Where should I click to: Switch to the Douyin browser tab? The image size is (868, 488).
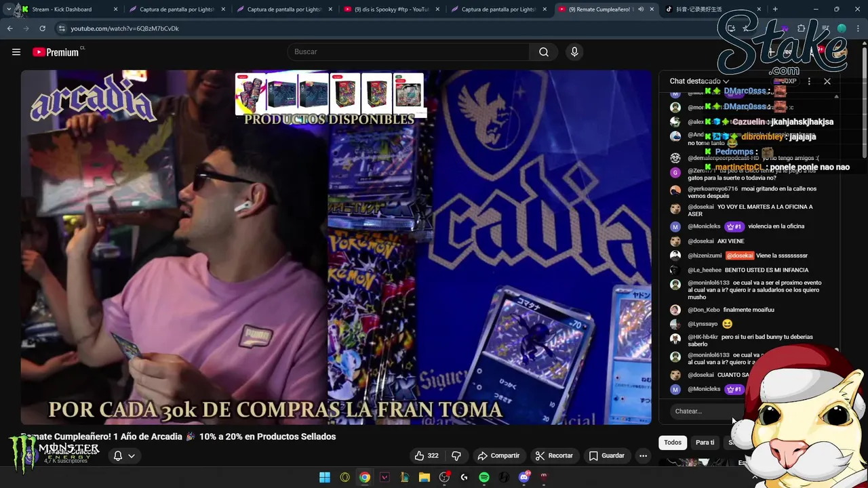tap(711, 9)
